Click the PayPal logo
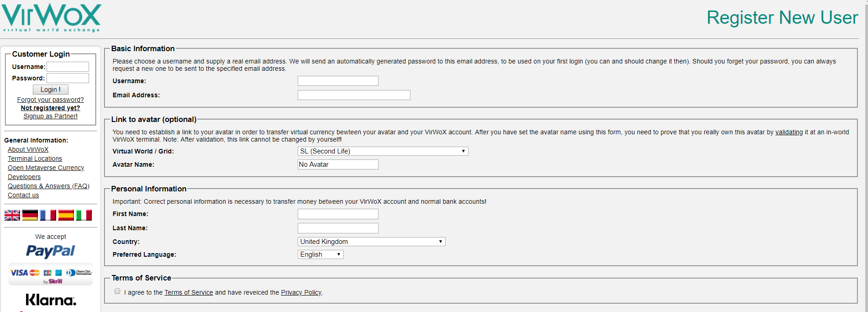This screenshot has width=868, height=312. [x=50, y=251]
